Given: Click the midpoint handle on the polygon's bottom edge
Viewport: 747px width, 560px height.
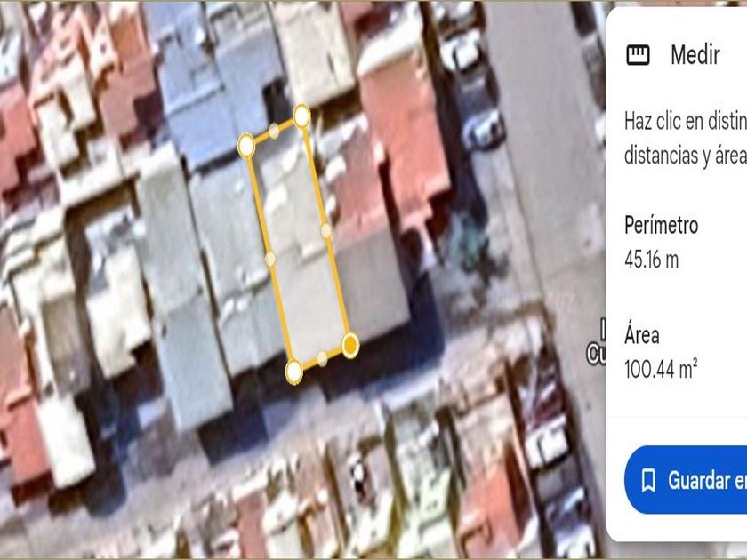Looking at the screenshot, I should 323,358.
